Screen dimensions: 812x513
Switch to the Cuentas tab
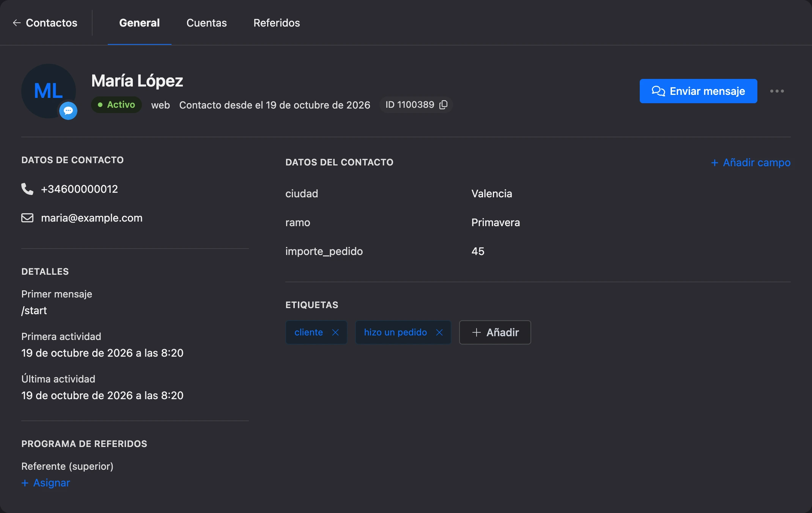coord(206,23)
